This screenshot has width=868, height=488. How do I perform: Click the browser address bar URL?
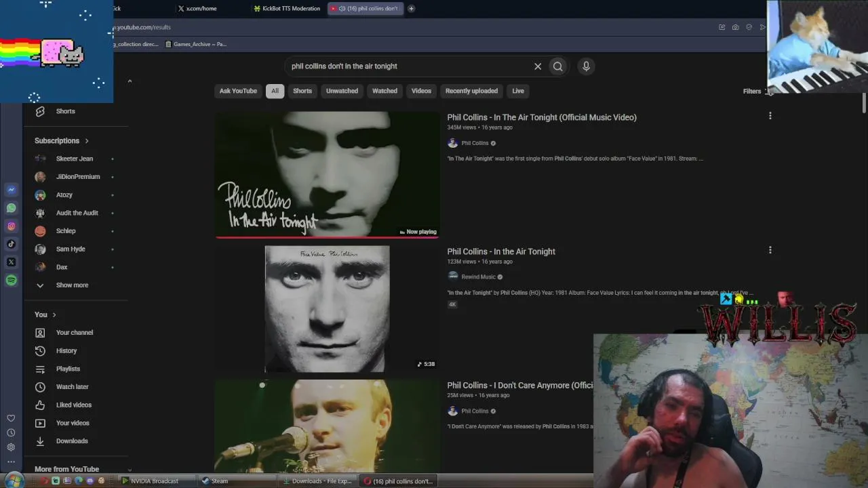142,27
